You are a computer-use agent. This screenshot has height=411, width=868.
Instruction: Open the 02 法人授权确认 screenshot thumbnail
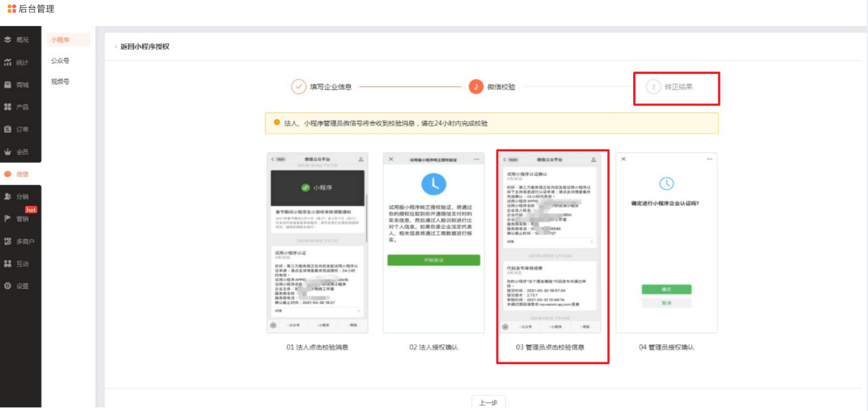coord(434,243)
